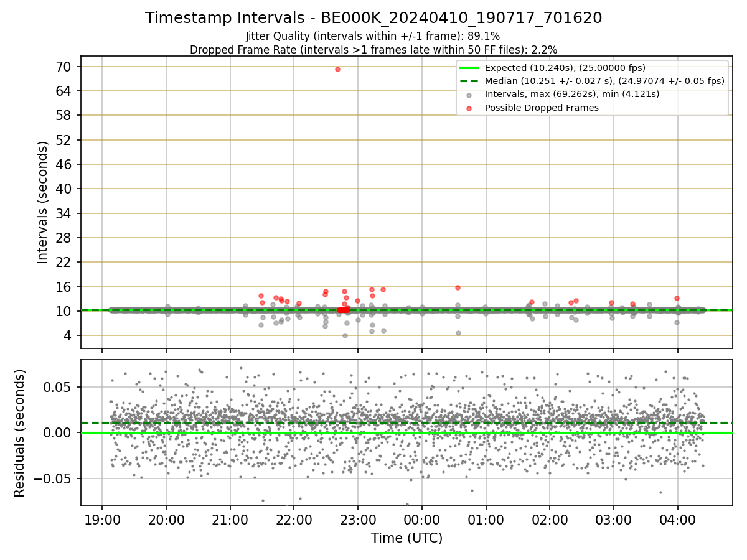747x560 pixels.
Task: Click the plot title 'Timestamp Intervals - BE000K_20240410_190717_701620'
Action: pos(374,18)
